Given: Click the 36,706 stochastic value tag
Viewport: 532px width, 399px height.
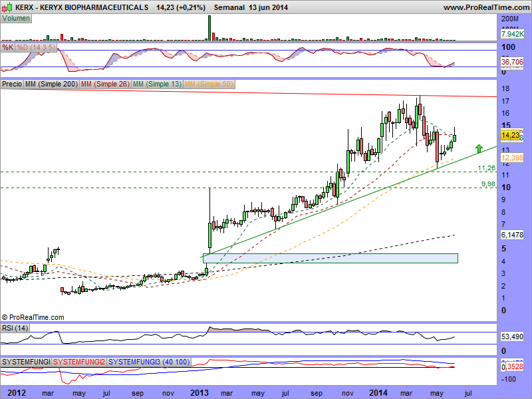Looking at the screenshot, I should point(512,62).
